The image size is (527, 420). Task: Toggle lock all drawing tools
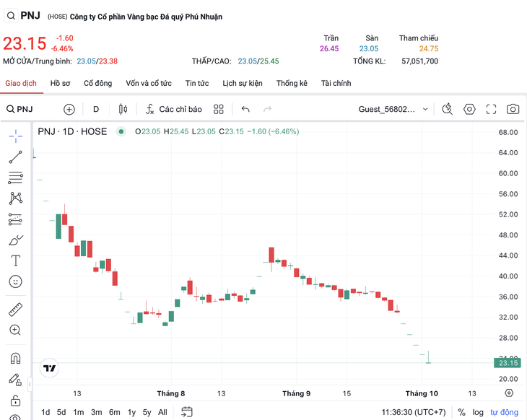(15, 401)
